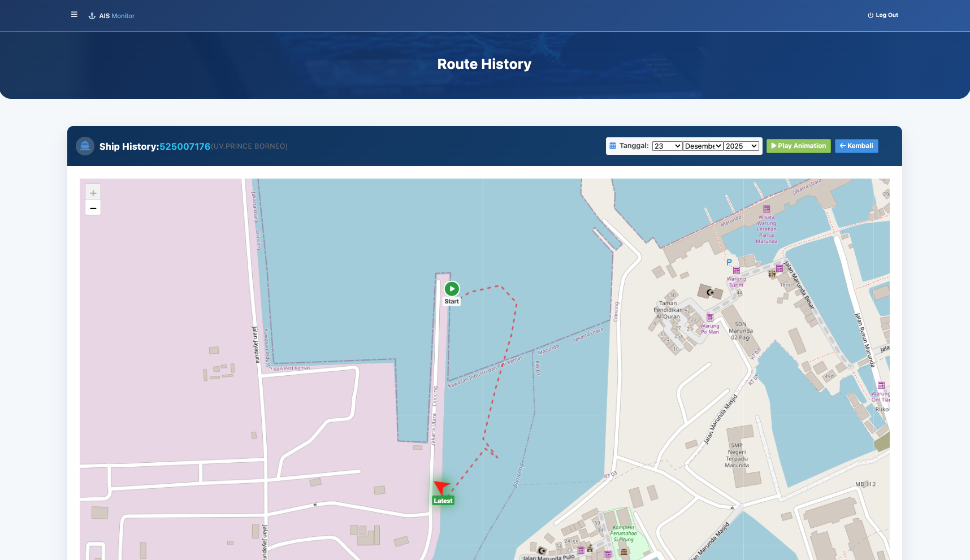Zoom in on the map
The width and height of the screenshot is (970, 560).
pyautogui.click(x=93, y=193)
